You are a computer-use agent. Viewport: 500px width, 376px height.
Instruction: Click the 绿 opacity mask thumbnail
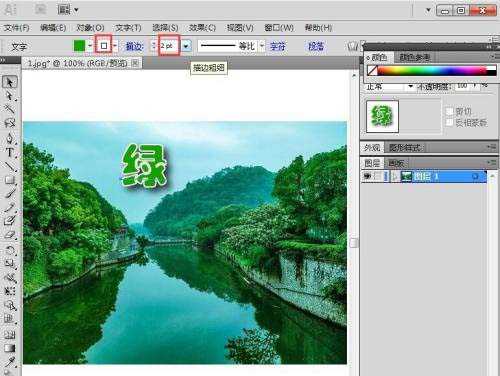click(x=382, y=116)
